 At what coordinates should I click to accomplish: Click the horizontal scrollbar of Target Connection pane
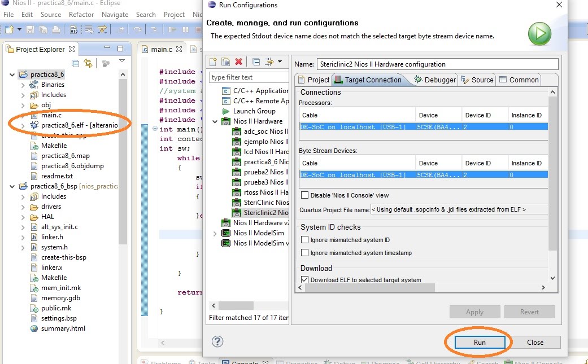(x=370, y=288)
